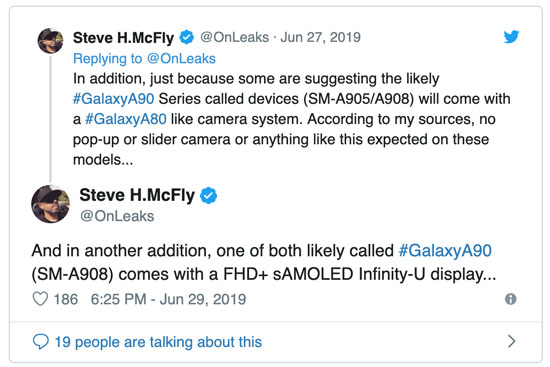Click the 186 likes count

(66, 299)
